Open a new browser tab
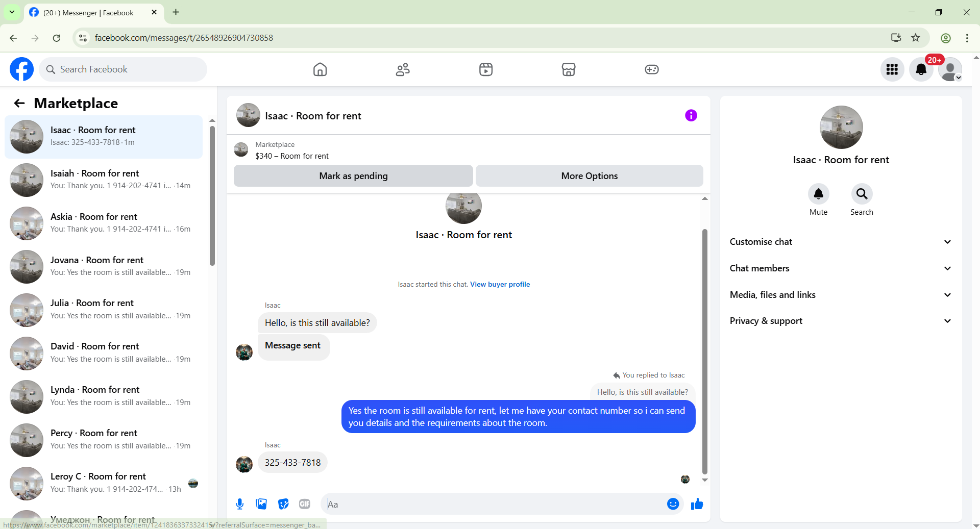This screenshot has height=529, width=980. point(176,12)
